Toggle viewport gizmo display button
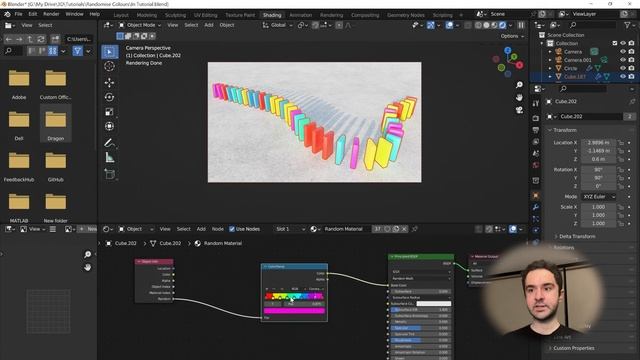The height and width of the screenshot is (360, 640). (x=431, y=25)
